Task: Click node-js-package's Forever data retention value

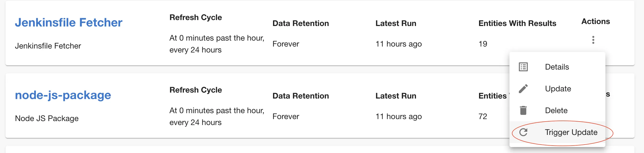Action: 285,116
